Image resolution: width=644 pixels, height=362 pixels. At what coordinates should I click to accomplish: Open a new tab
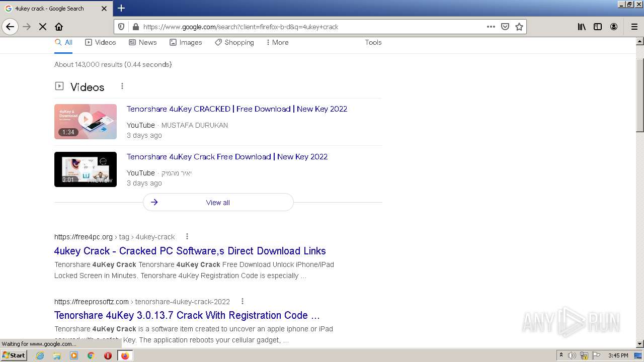[121, 8]
